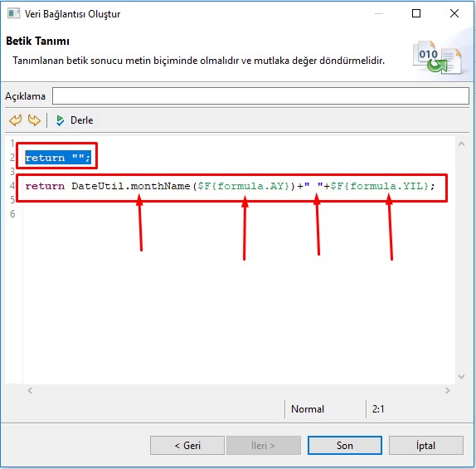Click the horizontal scroll left arrow
Screen dimensions: 476x469
(x=30, y=391)
